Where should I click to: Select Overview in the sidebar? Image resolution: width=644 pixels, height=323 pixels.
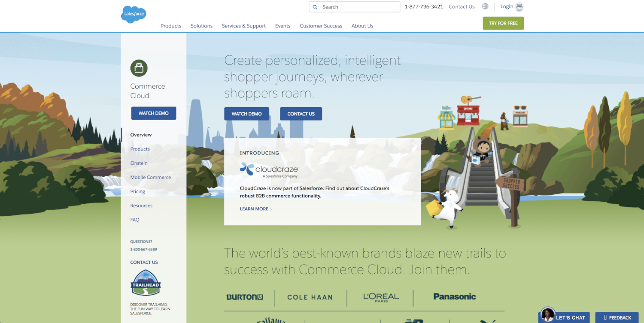(141, 135)
